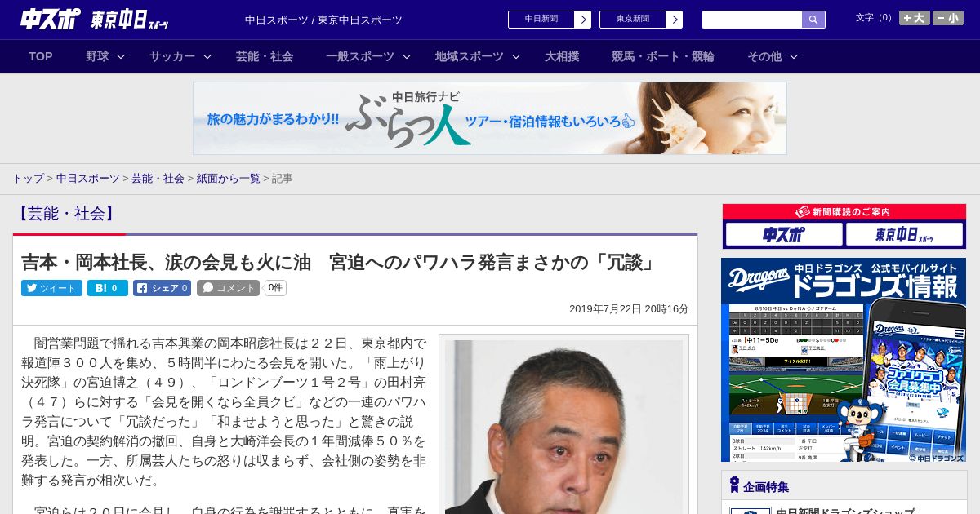Go to トップ breadcrumb link
The height and width of the screenshot is (514, 980).
28,178
